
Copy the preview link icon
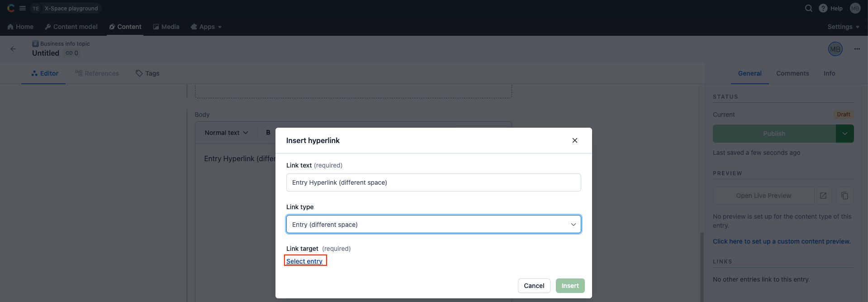point(844,196)
